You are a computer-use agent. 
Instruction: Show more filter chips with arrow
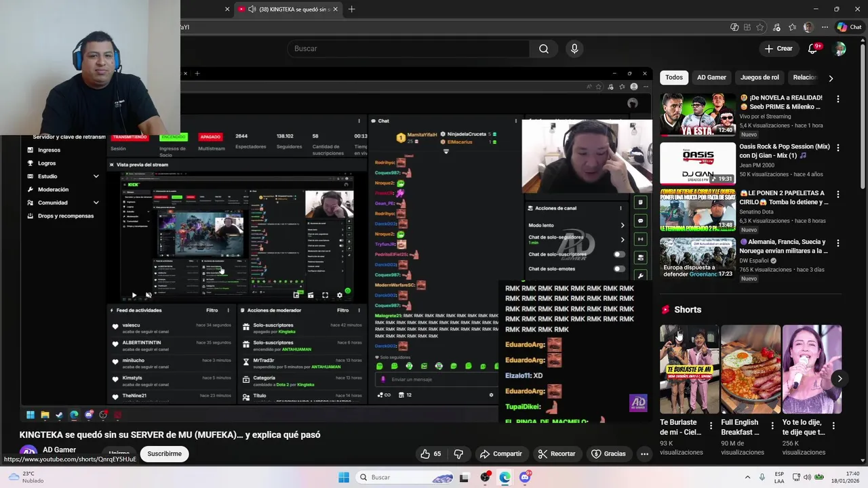coord(831,78)
